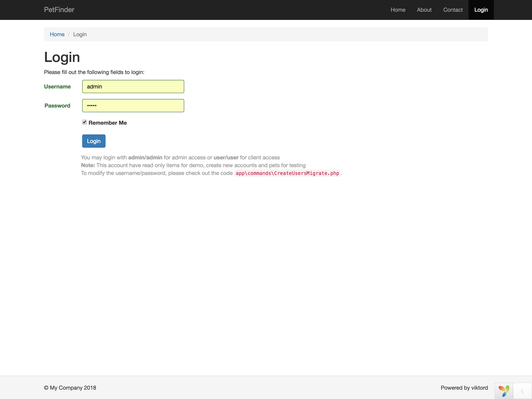This screenshot has width=532, height=399.
Task: Click the Login breadcrumb item
Action: coord(80,34)
